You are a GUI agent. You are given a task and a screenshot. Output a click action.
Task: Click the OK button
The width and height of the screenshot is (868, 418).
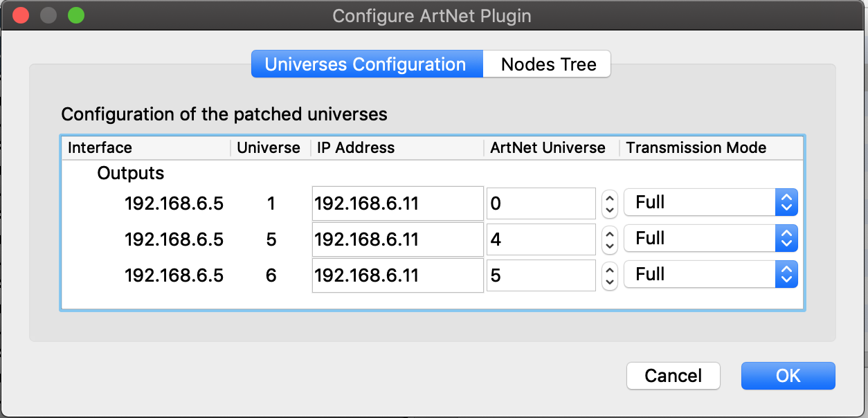coord(788,376)
